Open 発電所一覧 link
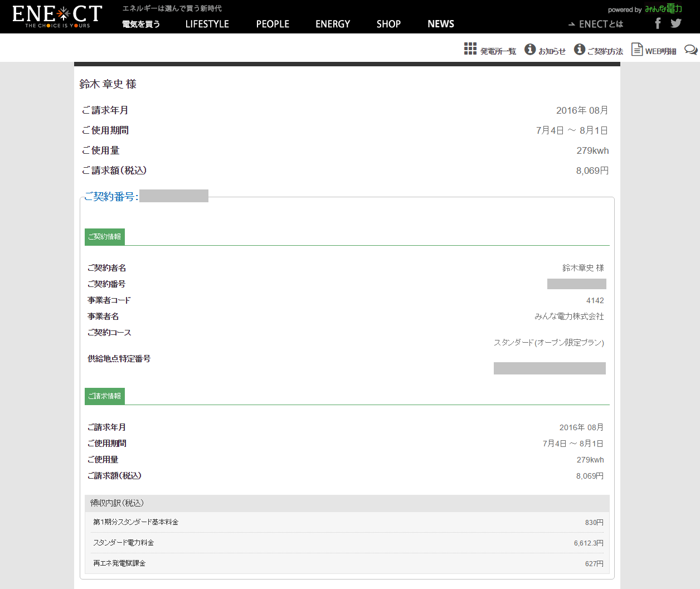The image size is (700, 589). (498, 51)
